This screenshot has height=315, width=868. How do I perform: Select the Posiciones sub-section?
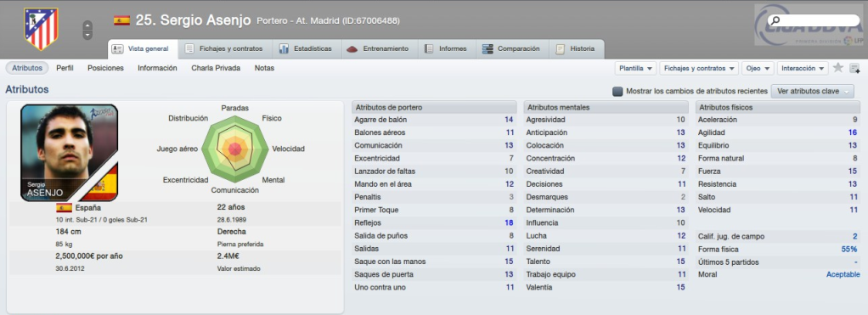pyautogui.click(x=105, y=68)
